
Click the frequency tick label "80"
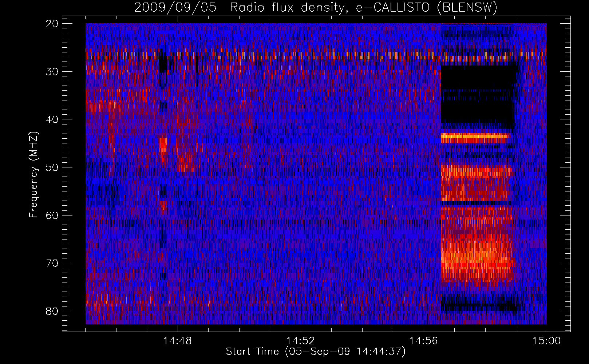point(52,311)
